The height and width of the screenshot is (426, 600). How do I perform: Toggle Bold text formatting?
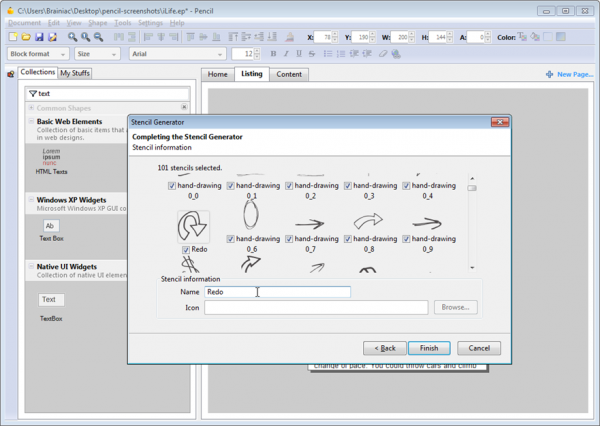tap(274, 54)
